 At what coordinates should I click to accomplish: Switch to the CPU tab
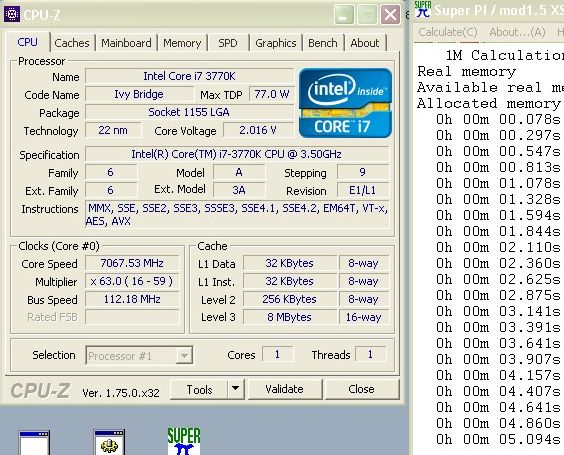27,42
